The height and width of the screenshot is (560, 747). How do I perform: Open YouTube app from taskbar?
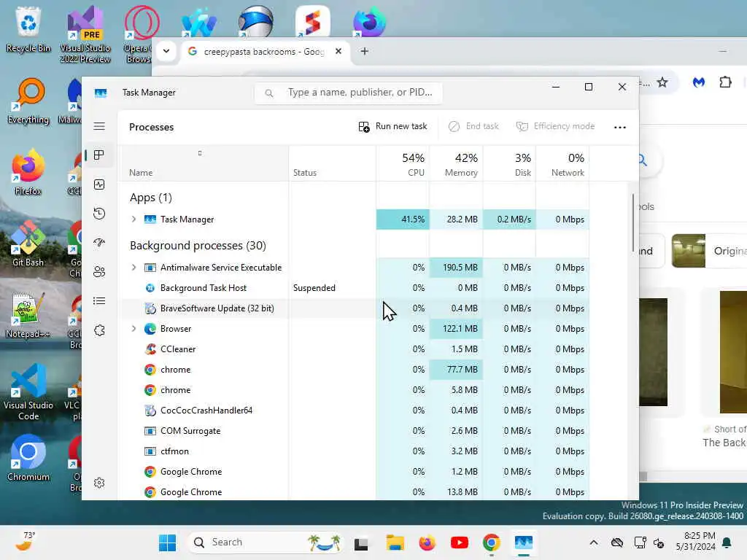click(x=460, y=542)
